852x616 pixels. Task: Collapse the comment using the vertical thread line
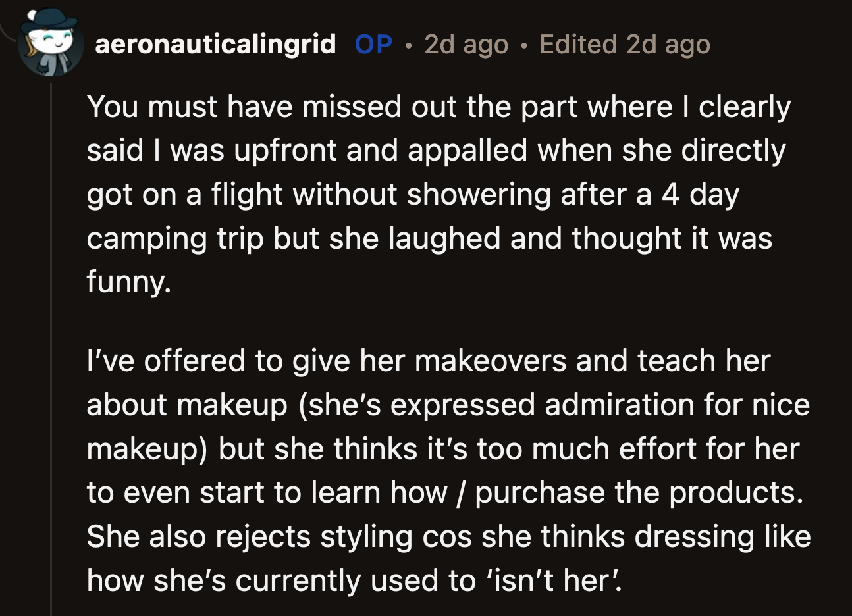pyautogui.click(x=51, y=329)
